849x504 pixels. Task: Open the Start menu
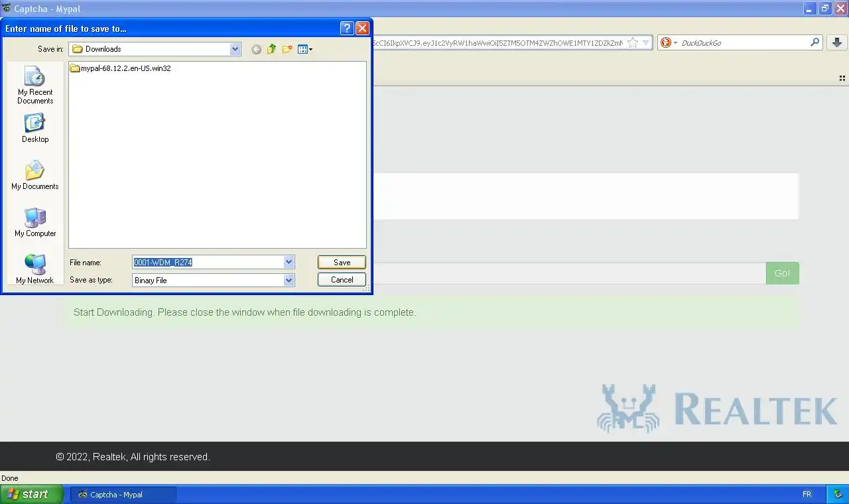[31, 494]
